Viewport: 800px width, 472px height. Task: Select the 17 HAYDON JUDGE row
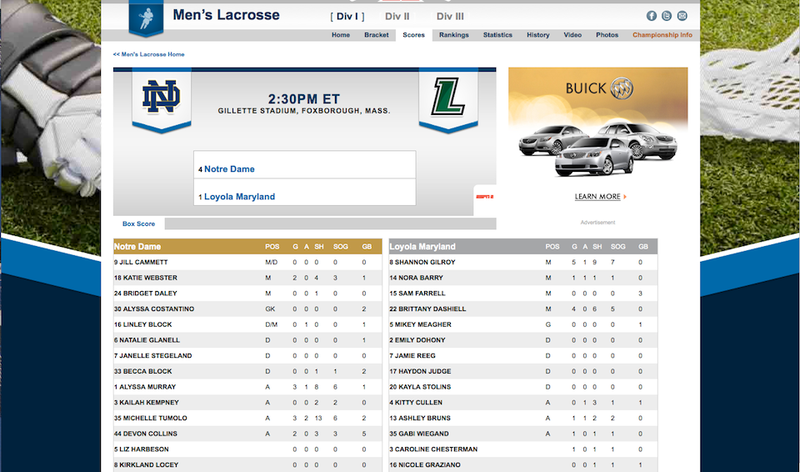(523, 371)
